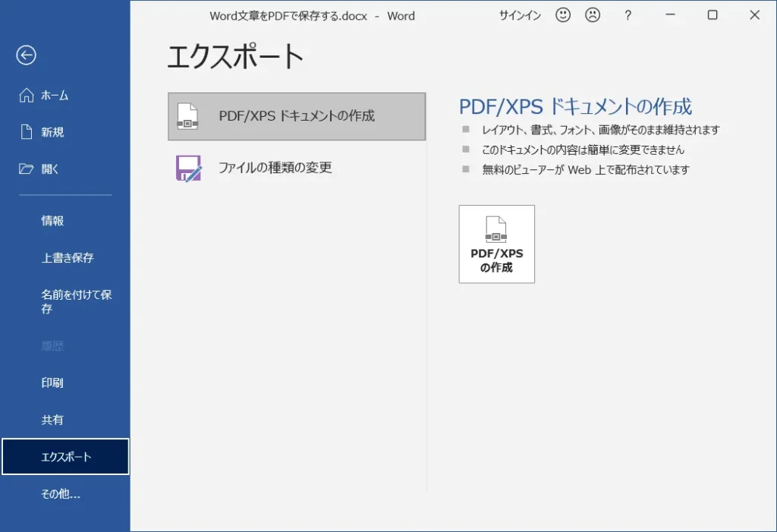
Task: Open 名前を付けて保存 from the sidebar
Action: pos(76,301)
